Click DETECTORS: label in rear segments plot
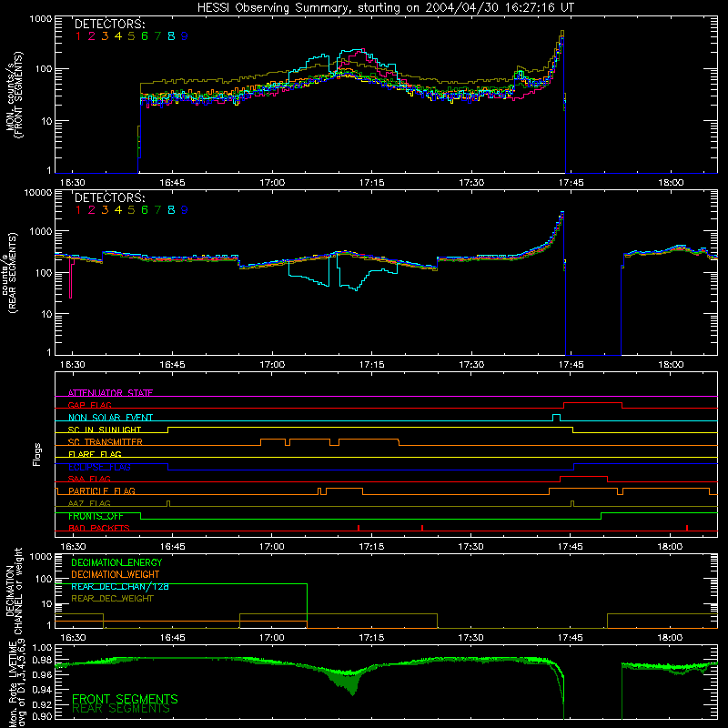The width and height of the screenshot is (728, 728). pyautogui.click(x=110, y=198)
